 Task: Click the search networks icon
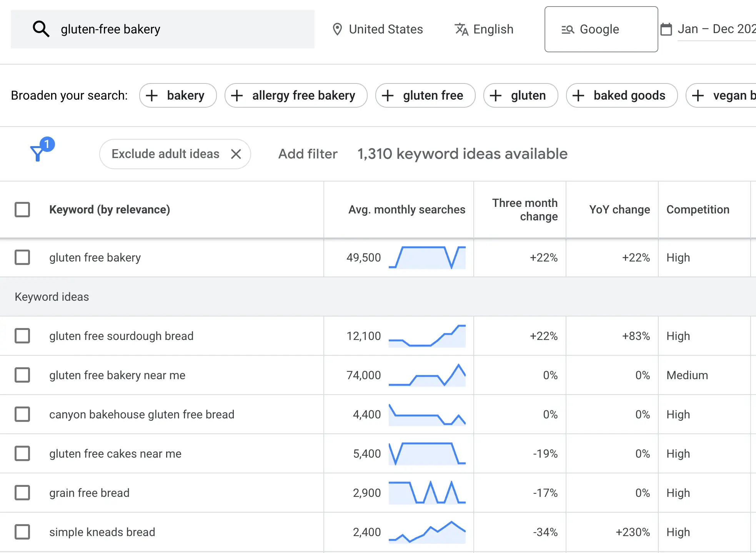[x=568, y=29]
